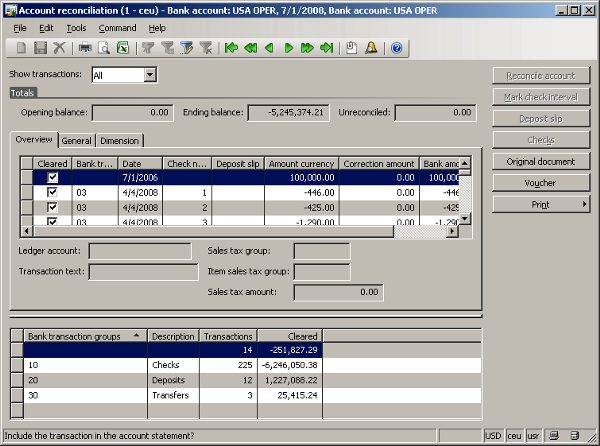Click the Deposit slip button

click(541, 119)
